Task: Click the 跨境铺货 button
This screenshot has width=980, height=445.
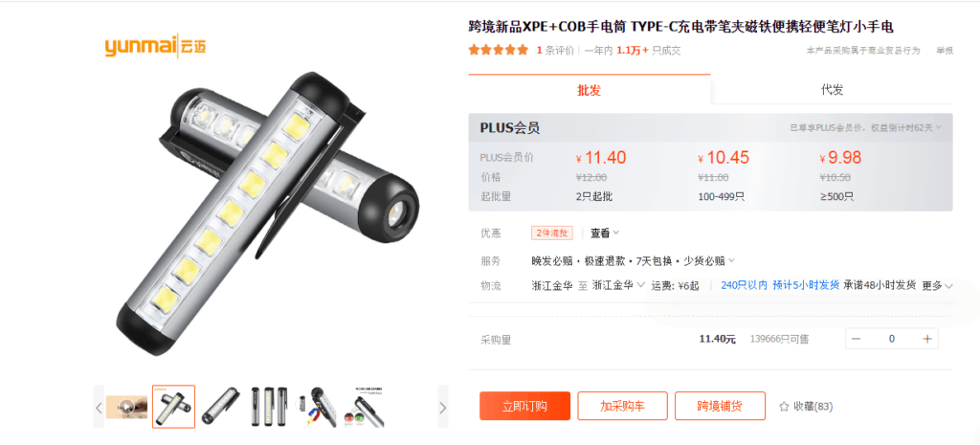Action: tap(720, 407)
